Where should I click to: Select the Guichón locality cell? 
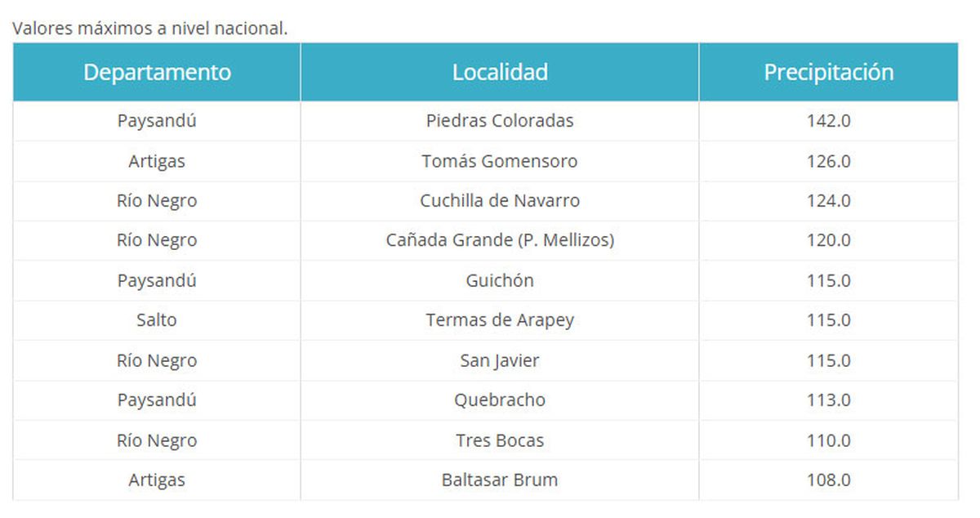500,281
